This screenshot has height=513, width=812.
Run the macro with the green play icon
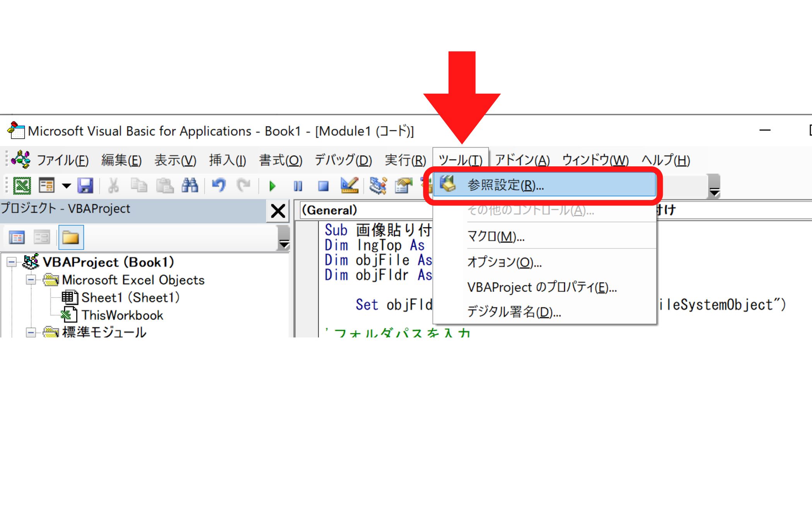click(272, 186)
